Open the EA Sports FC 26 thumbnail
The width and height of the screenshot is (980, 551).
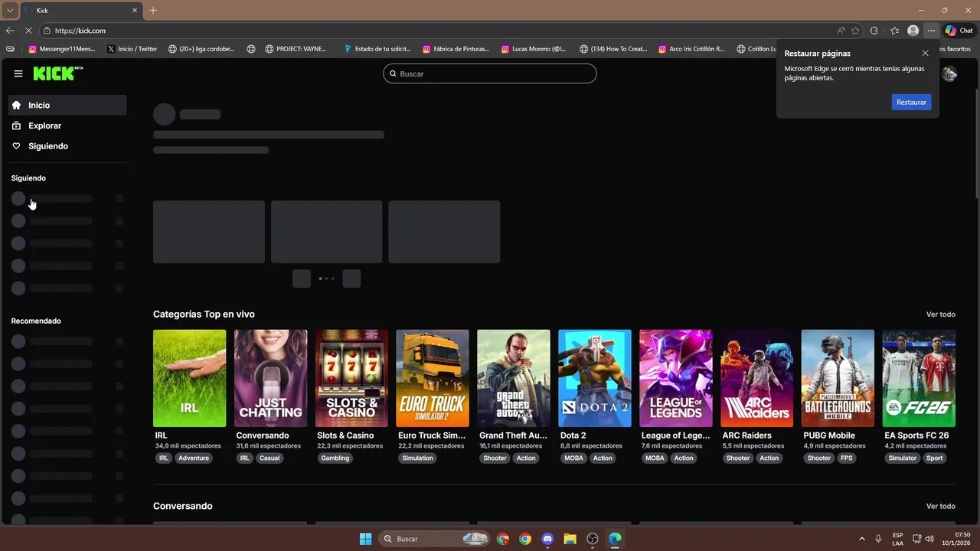[919, 378]
